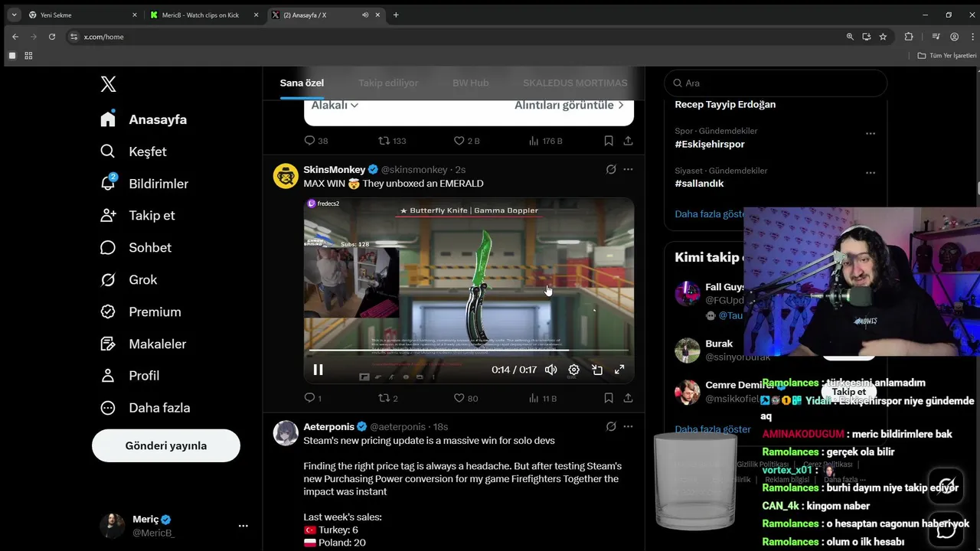Open Burak suggested profile
This screenshot has height=551, width=980.
point(719,344)
